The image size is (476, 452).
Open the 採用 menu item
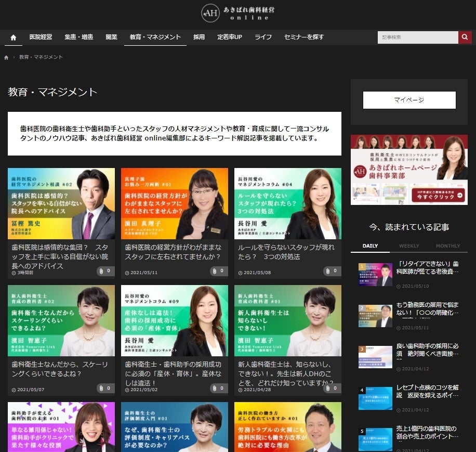[198, 37]
